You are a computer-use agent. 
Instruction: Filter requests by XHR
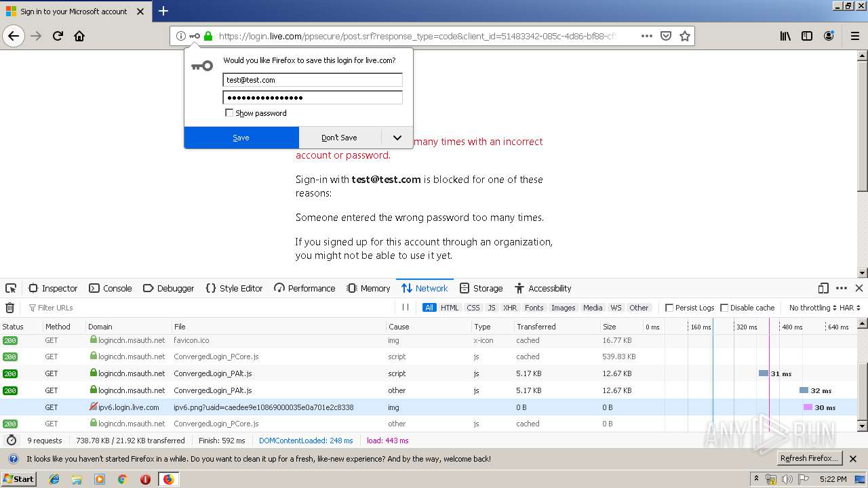coord(510,308)
